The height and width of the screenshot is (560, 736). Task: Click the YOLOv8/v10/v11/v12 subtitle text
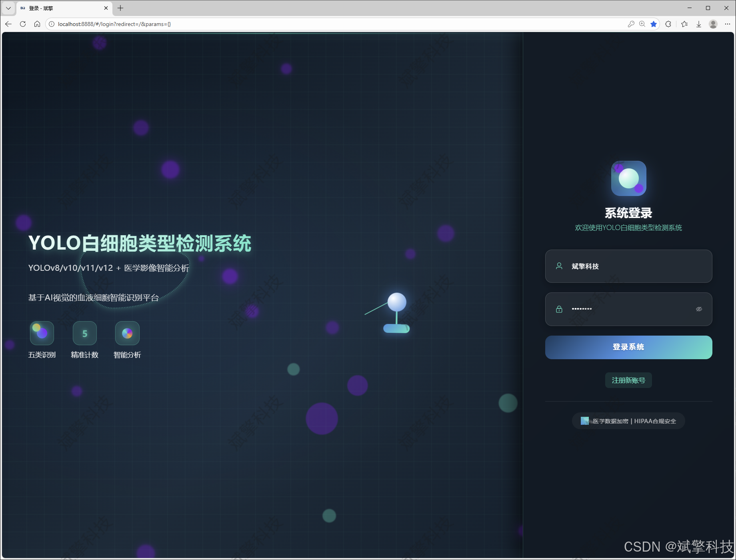coord(109,268)
